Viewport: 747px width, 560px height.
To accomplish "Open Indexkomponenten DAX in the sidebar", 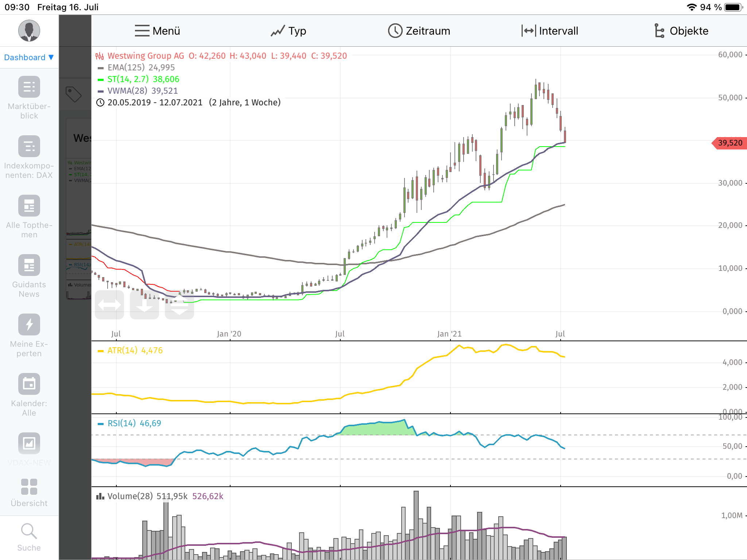I will coord(29,147).
